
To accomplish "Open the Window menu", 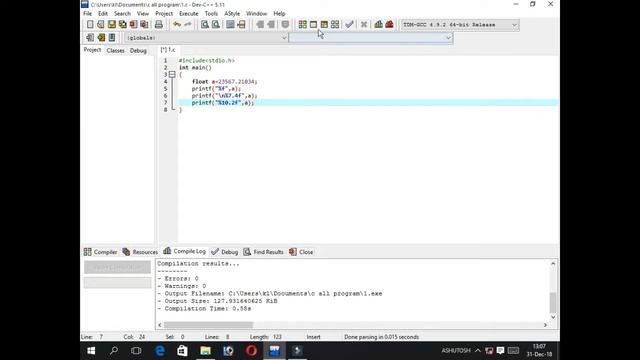I will 256,13.
